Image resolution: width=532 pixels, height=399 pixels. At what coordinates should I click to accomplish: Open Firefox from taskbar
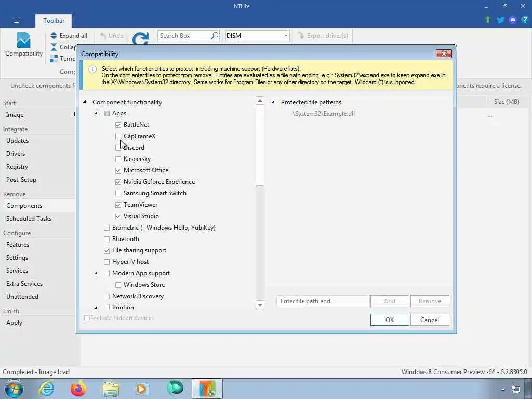point(78,389)
